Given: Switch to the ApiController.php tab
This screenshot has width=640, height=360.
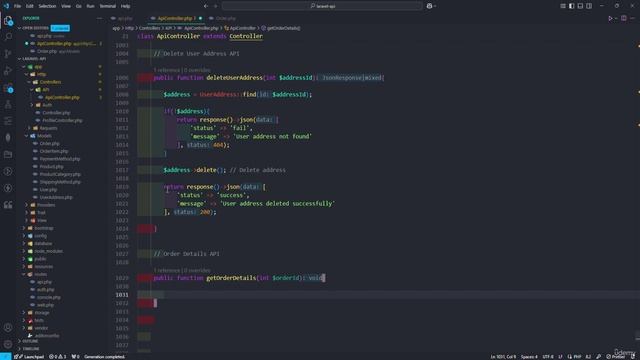Looking at the screenshot, I should (x=175, y=18).
